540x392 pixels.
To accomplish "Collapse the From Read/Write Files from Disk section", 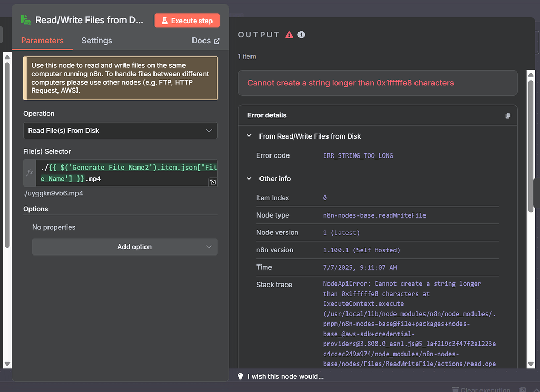I will tap(249, 136).
